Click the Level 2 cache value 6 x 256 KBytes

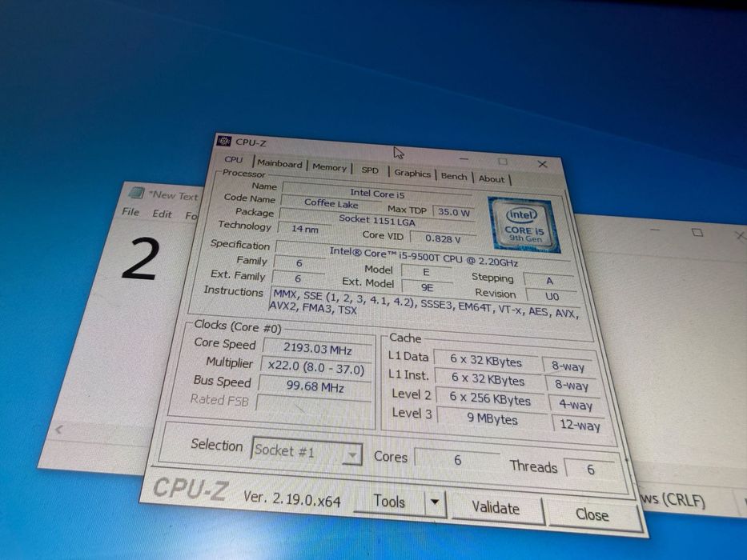coord(490,399)
